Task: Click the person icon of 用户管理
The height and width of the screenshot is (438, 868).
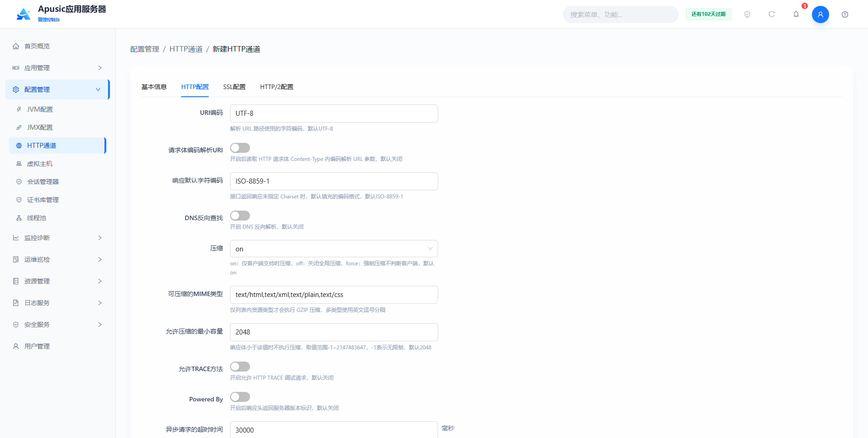Action: 16,346
